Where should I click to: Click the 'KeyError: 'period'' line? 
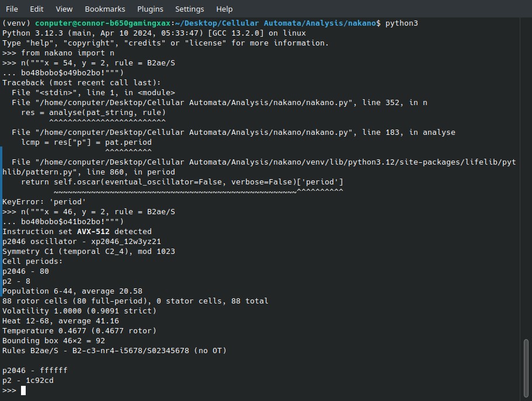[44, 202]
